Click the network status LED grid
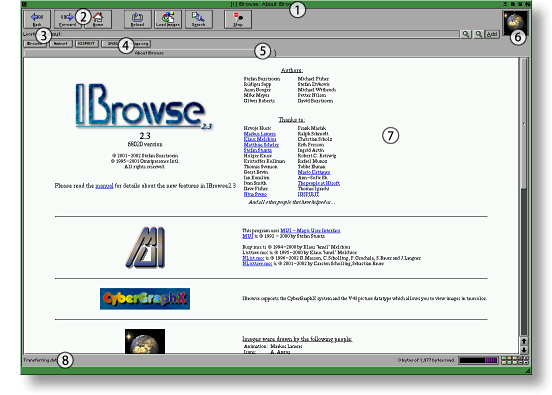 tap(515, 360)
